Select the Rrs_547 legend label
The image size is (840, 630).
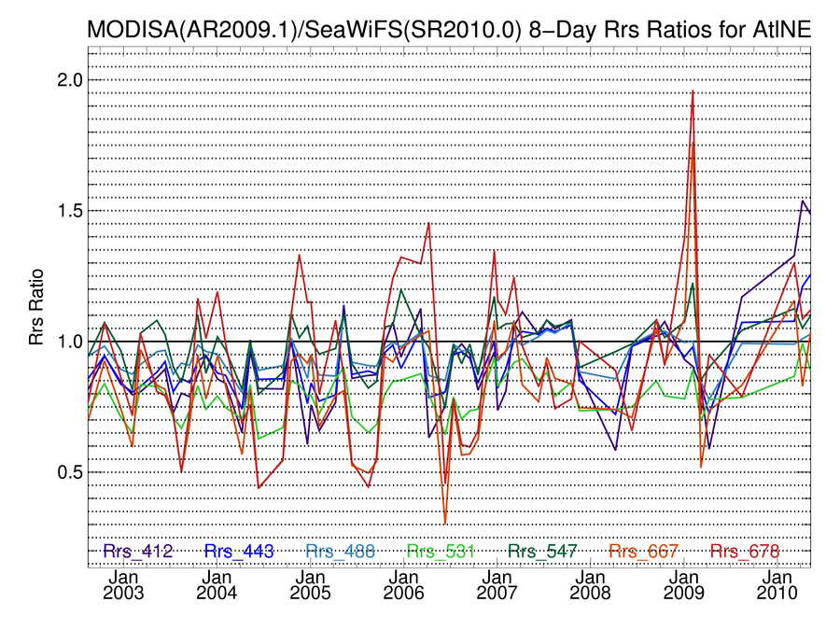pyautogui.click(x=542, y=551)
